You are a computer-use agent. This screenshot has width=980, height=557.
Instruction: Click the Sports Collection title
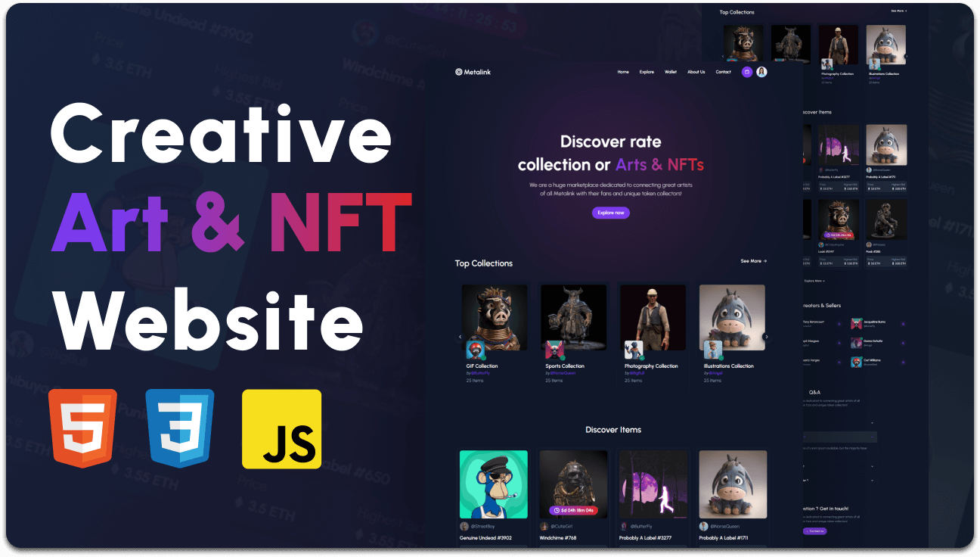(565, 366)
